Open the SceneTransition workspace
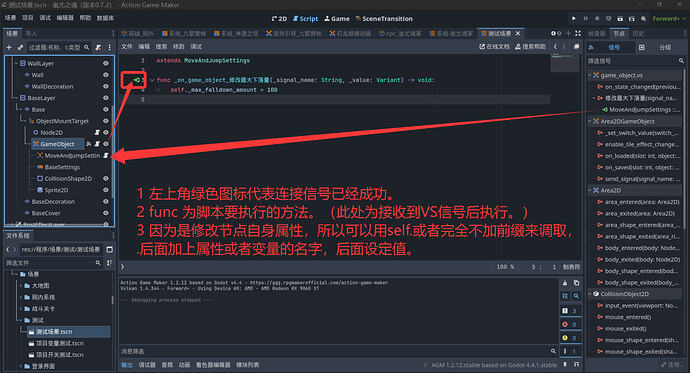Screen dimensions: 690x373 [x=384, y=18]
